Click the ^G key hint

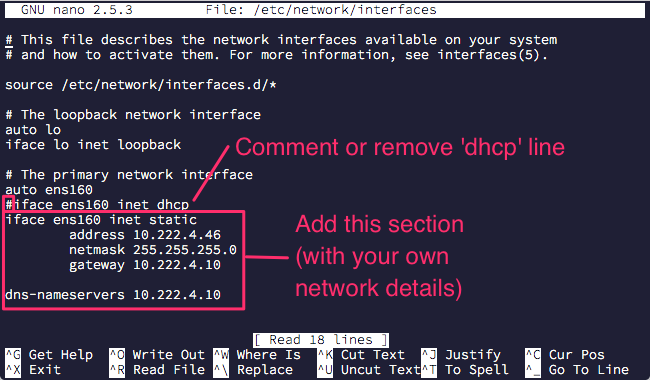[x=13, y=355]
